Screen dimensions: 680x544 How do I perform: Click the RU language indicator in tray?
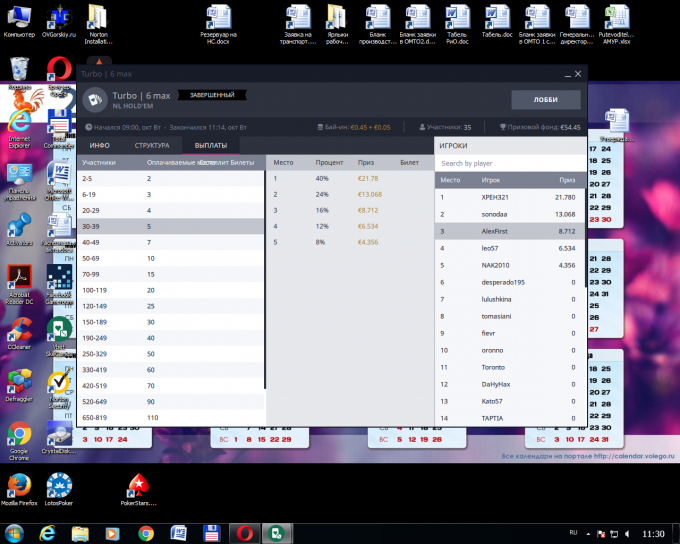click(573, 533)
